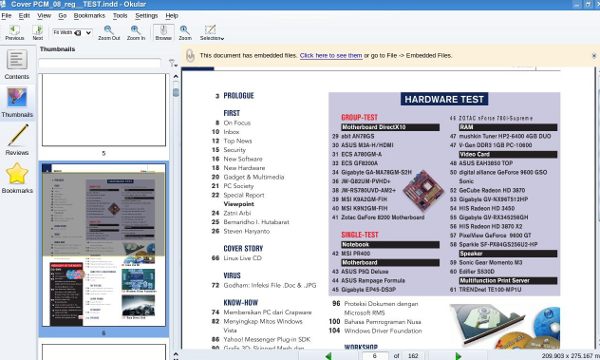The width and height of the screenshot is (600, 360).
Task: Select the page 5 thumbnail
Action: tap(104, 110)
